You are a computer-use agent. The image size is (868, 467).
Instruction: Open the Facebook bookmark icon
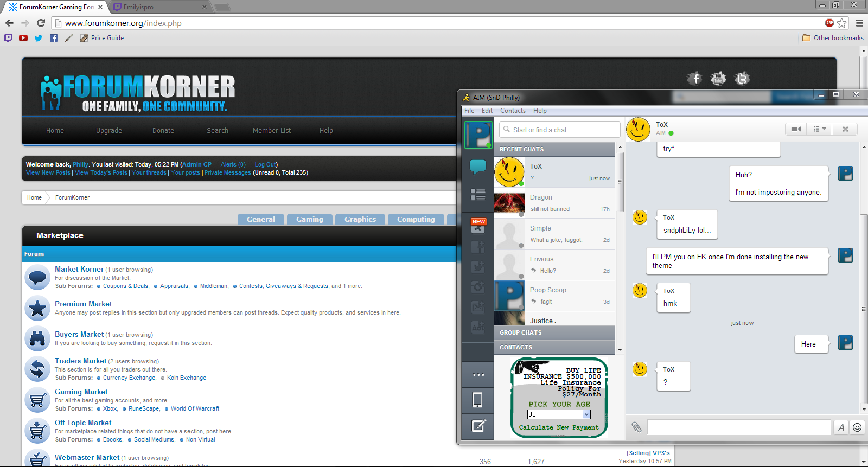pos(54,38)
